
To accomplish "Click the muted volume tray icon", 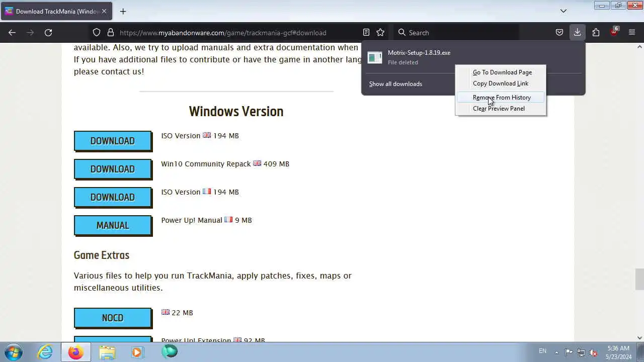I will click(x=594, y=352).
